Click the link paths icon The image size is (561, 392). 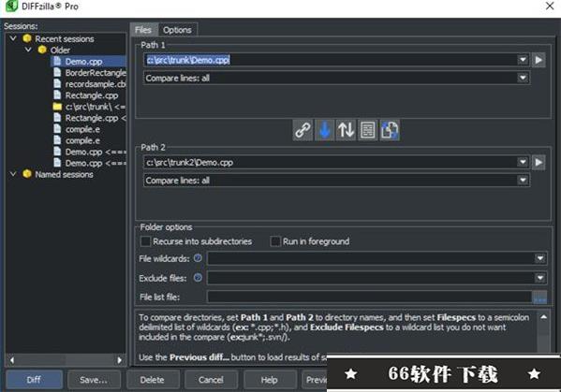point(303,130)
